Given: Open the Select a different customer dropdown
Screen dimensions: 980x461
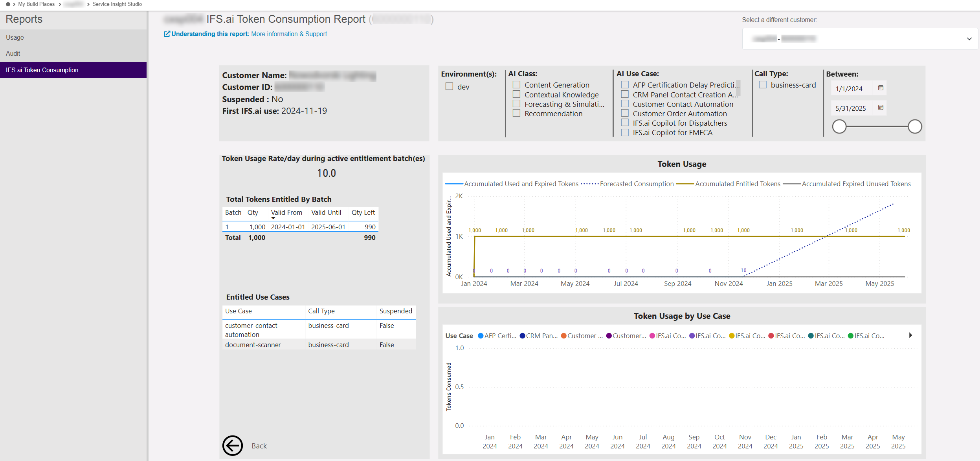Looking at the screenshot, I should click(860, 38).
